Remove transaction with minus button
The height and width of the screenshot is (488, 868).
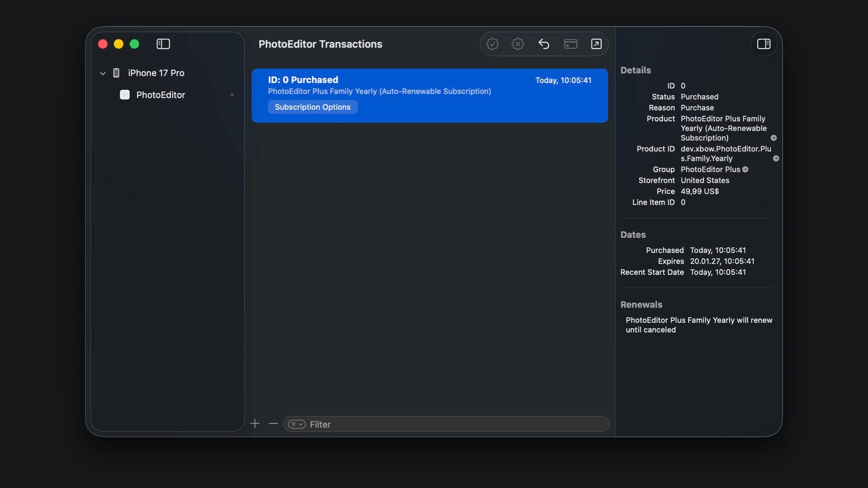pos(273,424)
